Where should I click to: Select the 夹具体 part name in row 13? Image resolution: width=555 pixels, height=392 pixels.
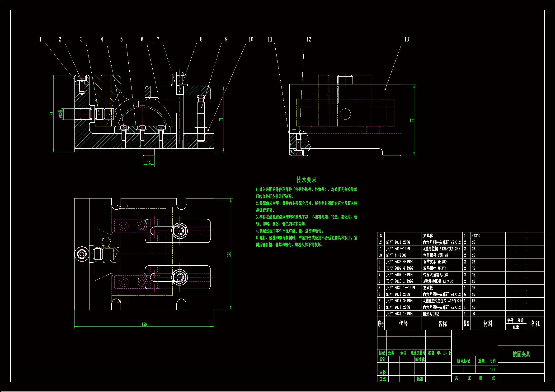click(428, 236)
